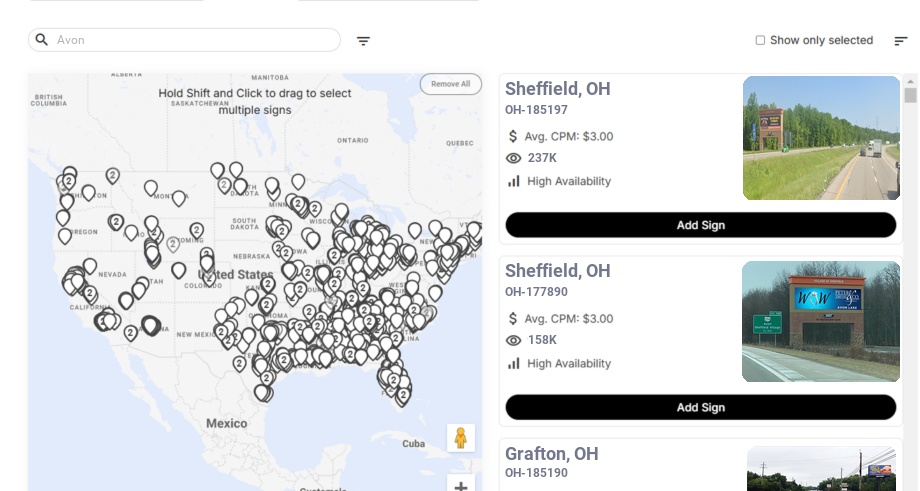Screen dimensions: 920x491
Task: Open the Grafton OH-185190 billboard thumbnail
Action: [x=821, y=469]
